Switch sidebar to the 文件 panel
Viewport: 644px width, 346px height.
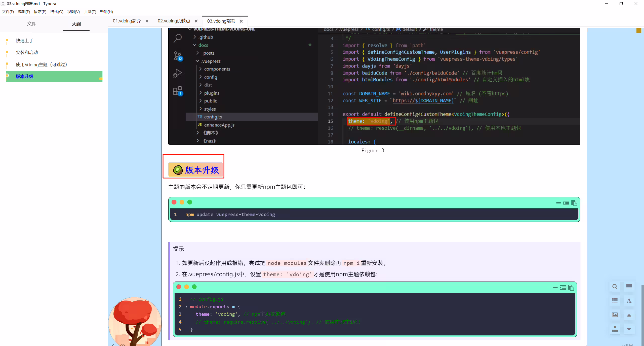[32, 24]
